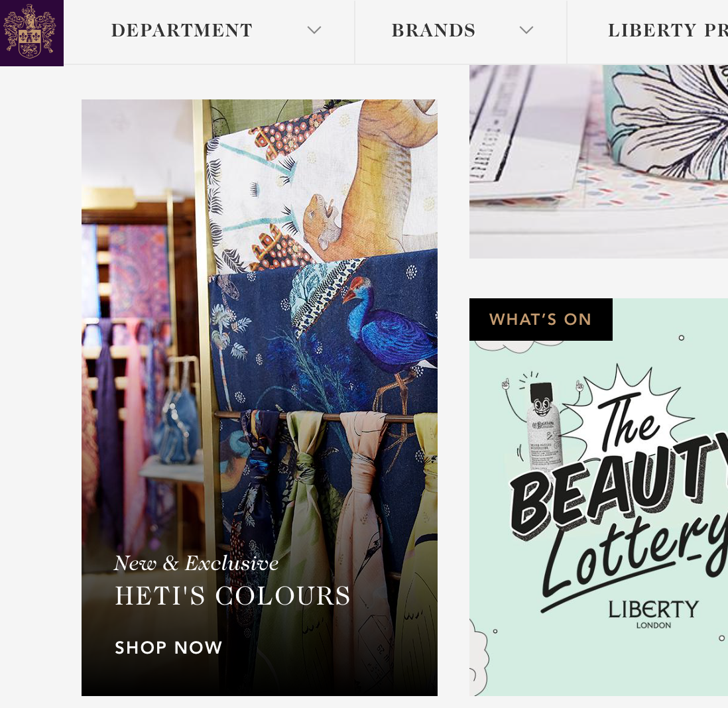Expand the Brands chevron arrow
The width and height of the screenshot is (728, 708).
[x=526, y=30]
